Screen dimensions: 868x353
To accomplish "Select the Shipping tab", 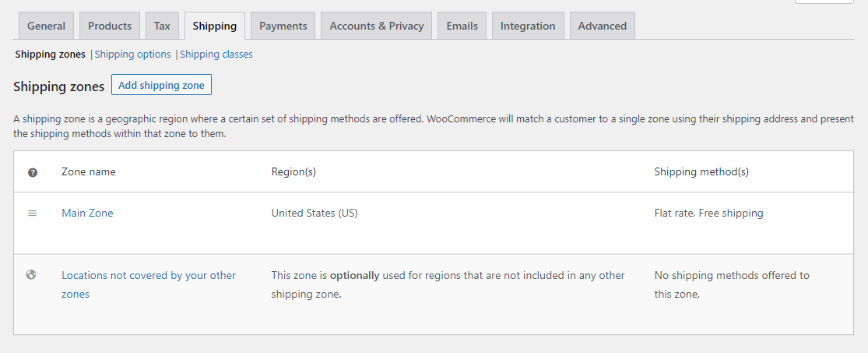I will click(x=215, y=26).
